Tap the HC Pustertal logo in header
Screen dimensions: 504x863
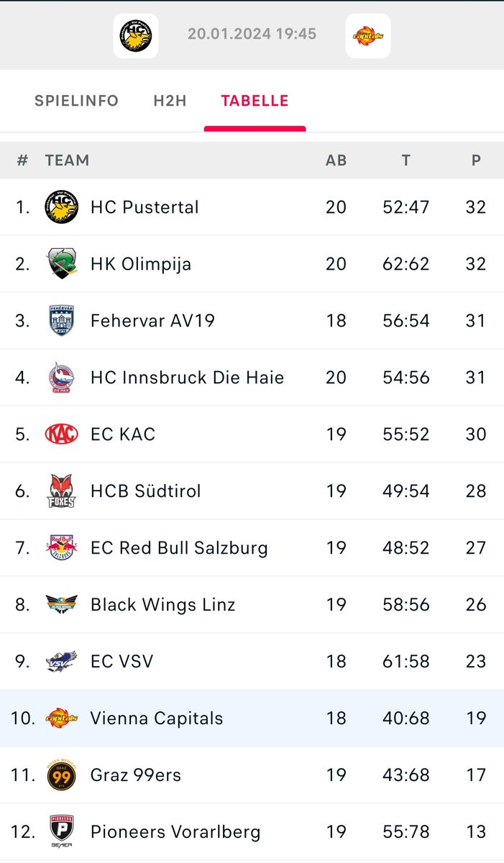(136, 35)
